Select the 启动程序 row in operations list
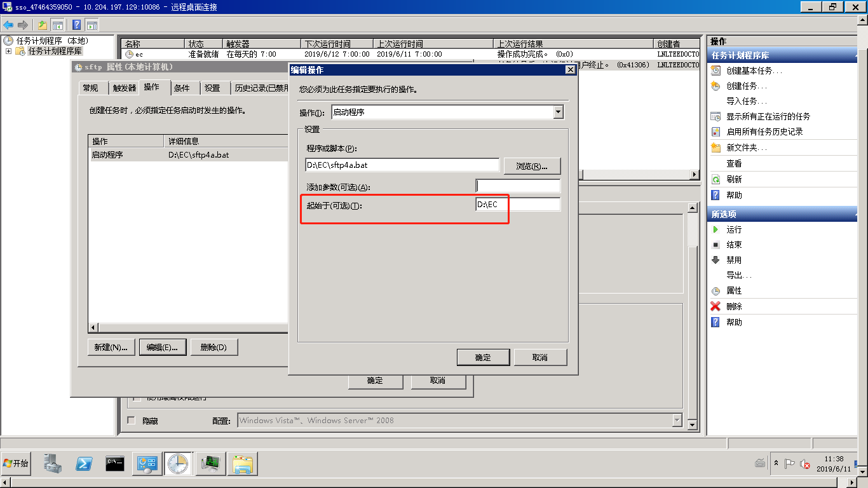The width and height of the screenshot is (868, 488). (x=189, y=154)
